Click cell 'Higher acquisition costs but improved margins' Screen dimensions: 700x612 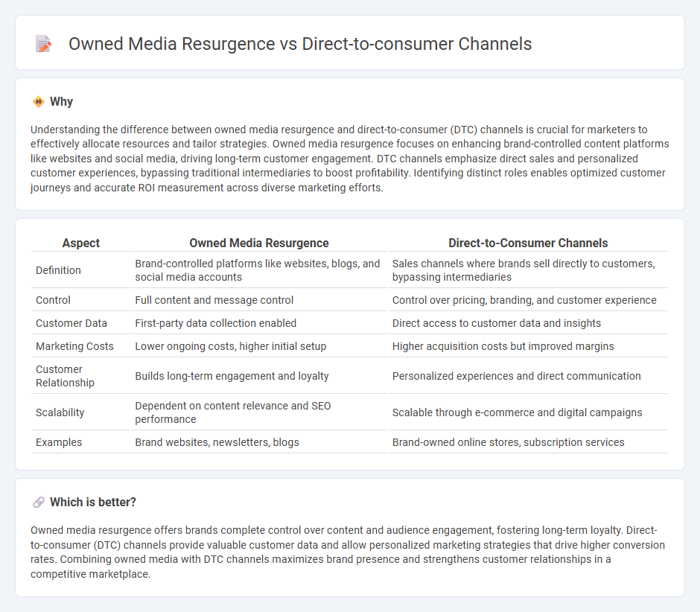click(x=528, y=346)
